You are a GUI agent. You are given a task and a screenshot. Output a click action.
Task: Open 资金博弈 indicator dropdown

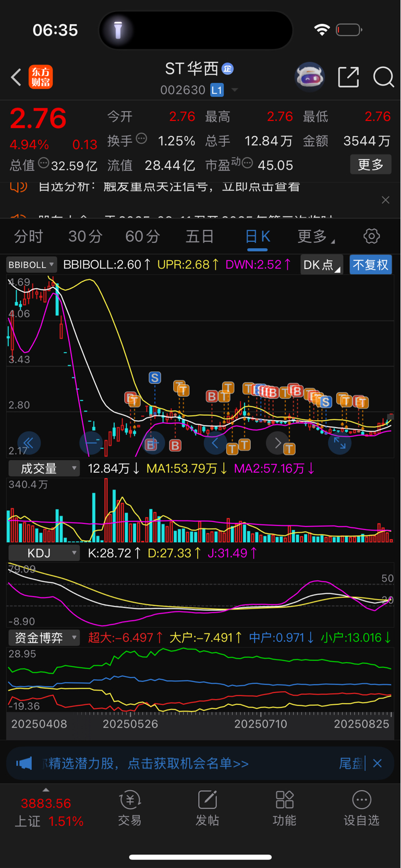pos(44,637)
